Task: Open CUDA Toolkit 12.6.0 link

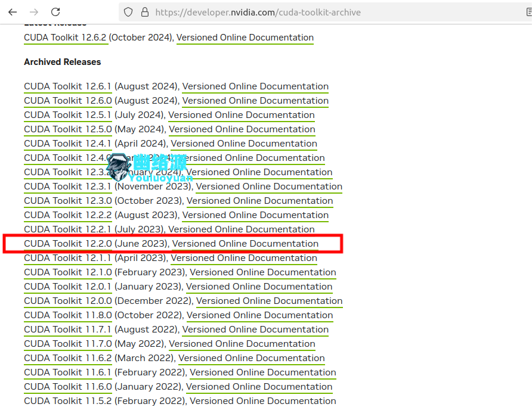Action: point(68,101)
